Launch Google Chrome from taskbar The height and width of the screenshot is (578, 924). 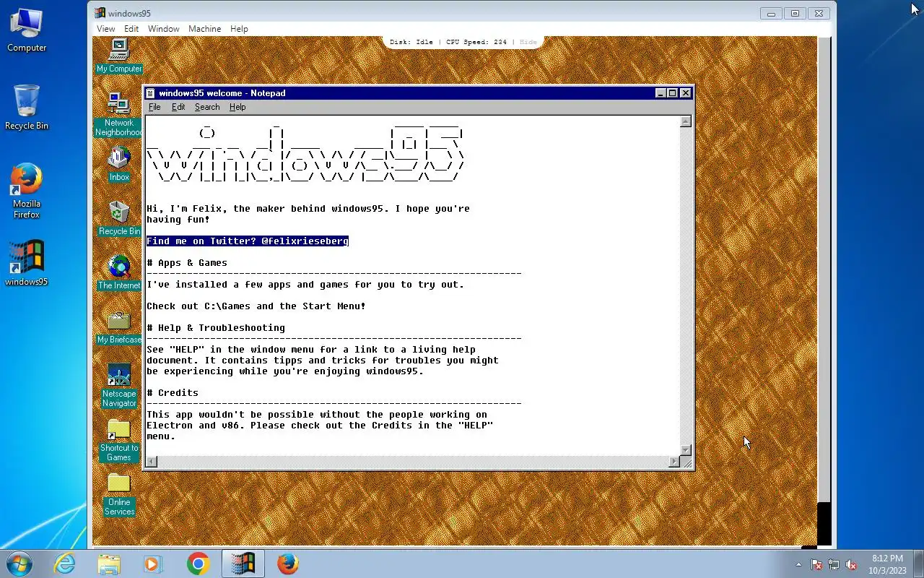(198, 564)
